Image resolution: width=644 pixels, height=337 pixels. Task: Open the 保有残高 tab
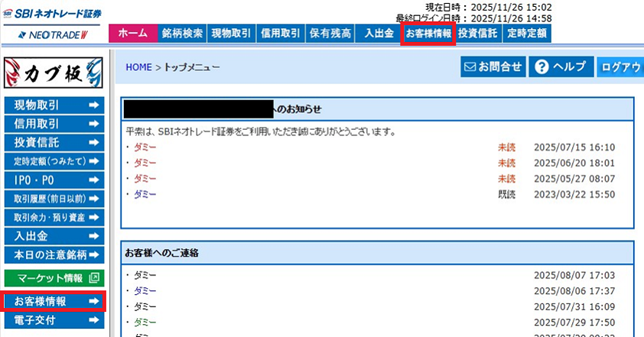[x=330, y=34]
